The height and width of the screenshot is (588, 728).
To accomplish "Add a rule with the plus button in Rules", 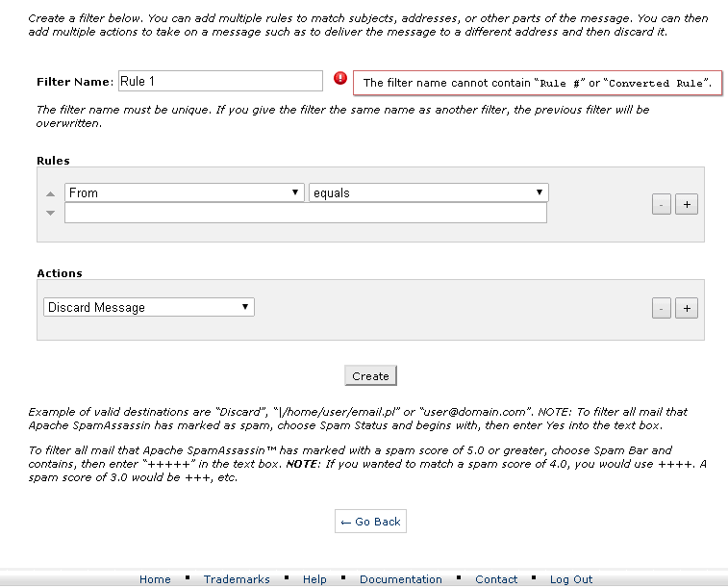I will (x=687, y=204).
